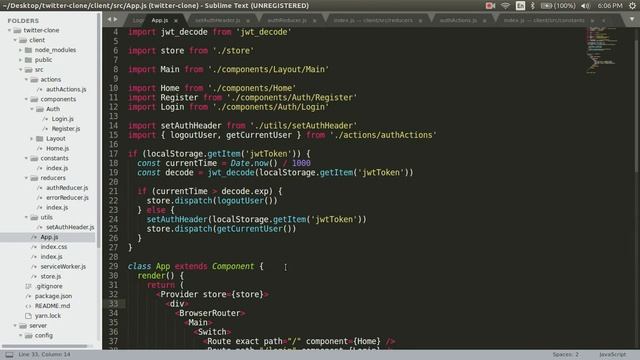This screenshot has height=360, width=640.
Task: Expand the node_modules folder
Action: pyautogui.click(x=21, y=50)
